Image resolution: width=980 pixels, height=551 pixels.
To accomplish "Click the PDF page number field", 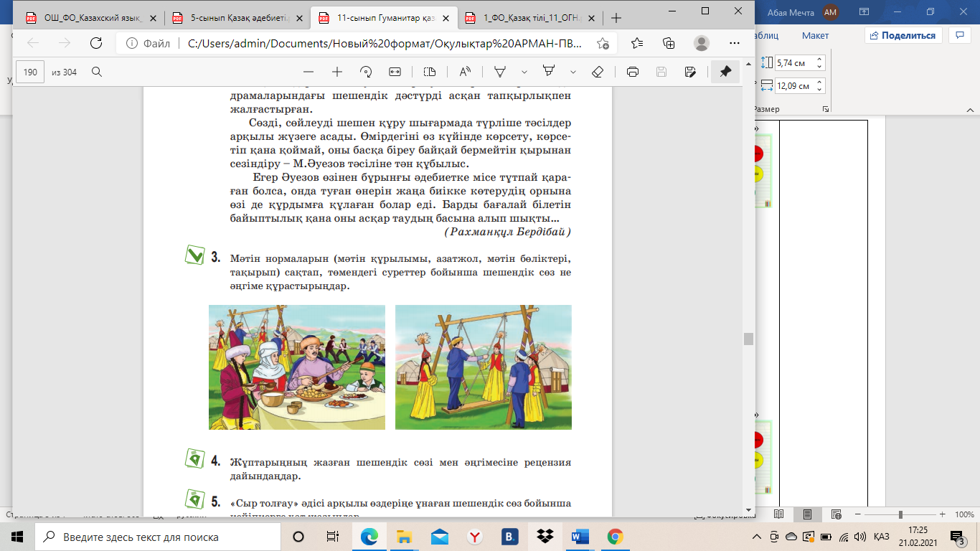I will tap(30, 72).
